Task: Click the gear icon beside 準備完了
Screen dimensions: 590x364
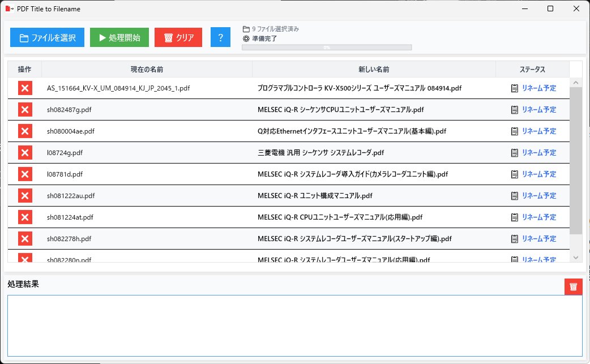Action: (x=246, y=38)
